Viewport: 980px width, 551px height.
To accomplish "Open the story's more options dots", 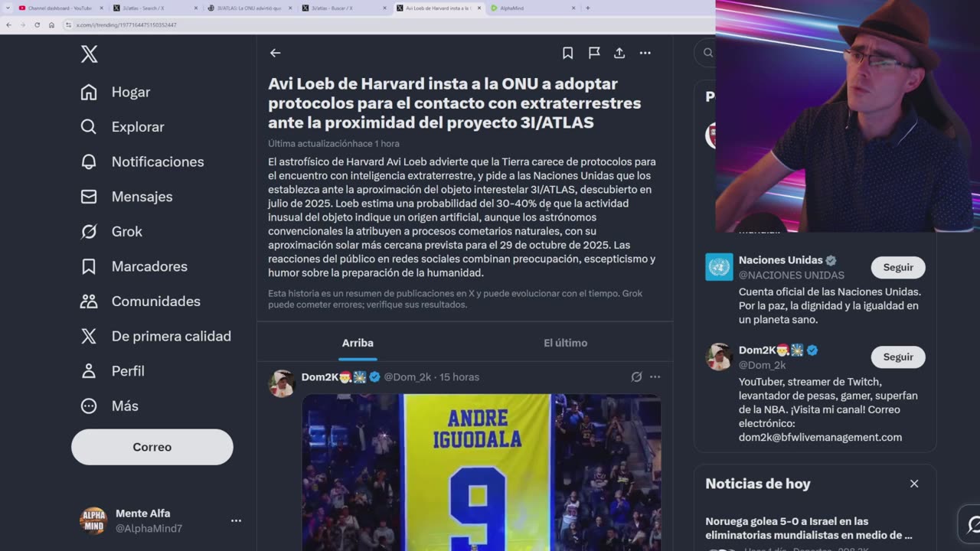I will [645, 53].
